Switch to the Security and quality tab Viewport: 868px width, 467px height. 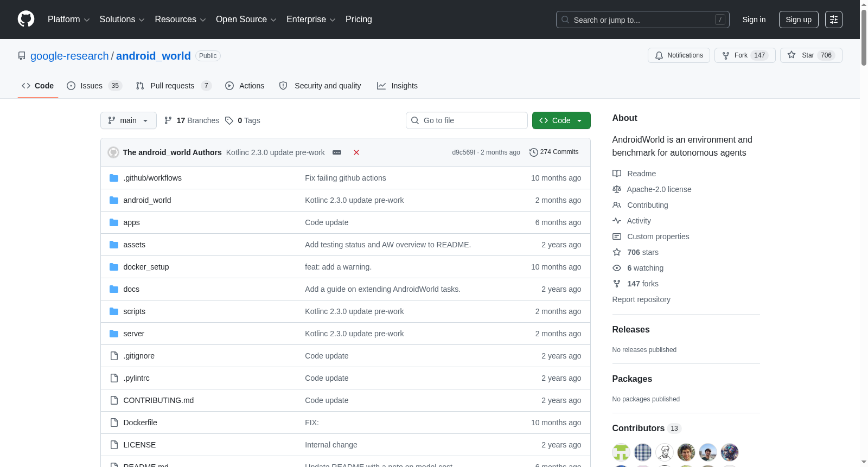pos(320,86)
